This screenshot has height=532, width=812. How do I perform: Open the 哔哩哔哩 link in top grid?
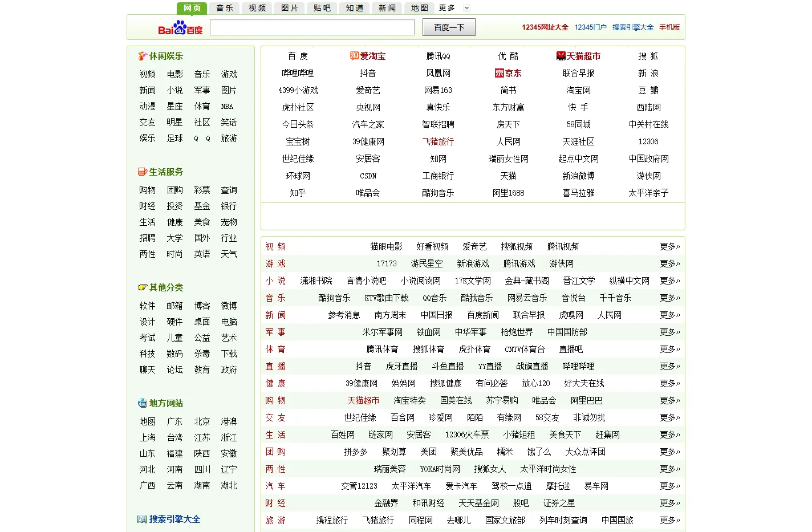coord(298,73)
